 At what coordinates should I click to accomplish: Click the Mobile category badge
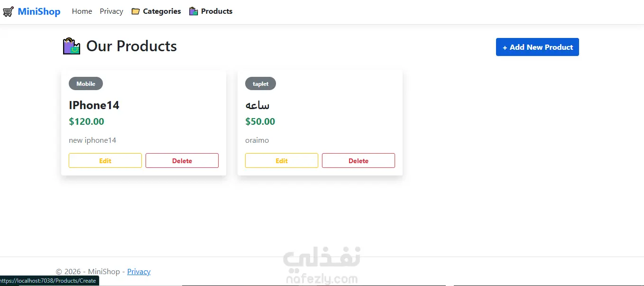click(86, 84)
